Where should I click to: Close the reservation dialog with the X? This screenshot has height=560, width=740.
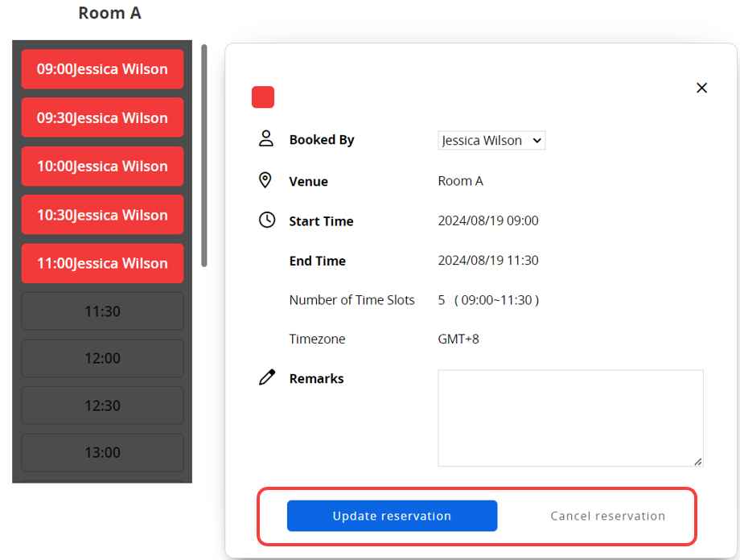(701, 88)
